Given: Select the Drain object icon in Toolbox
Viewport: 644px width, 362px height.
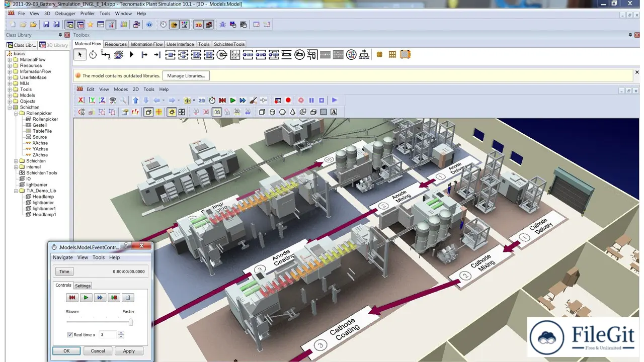Looking at the screenshot, I should (157, 55).
